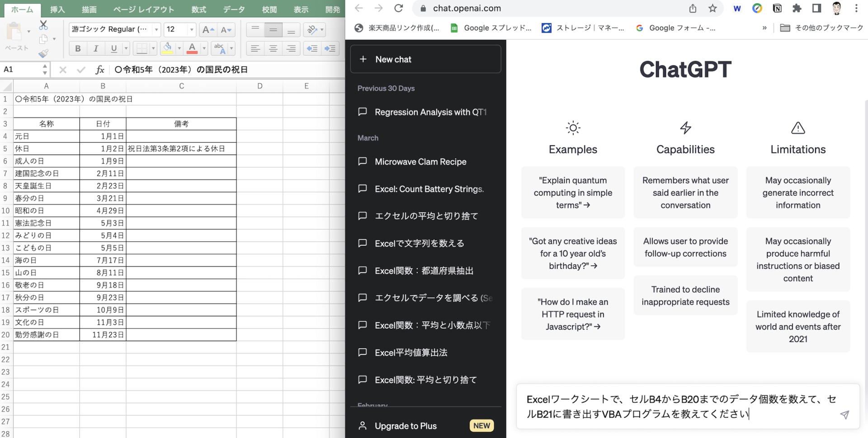Open the font family dropdown
This screenshot has height=438, width=868.
coord(156,30)
